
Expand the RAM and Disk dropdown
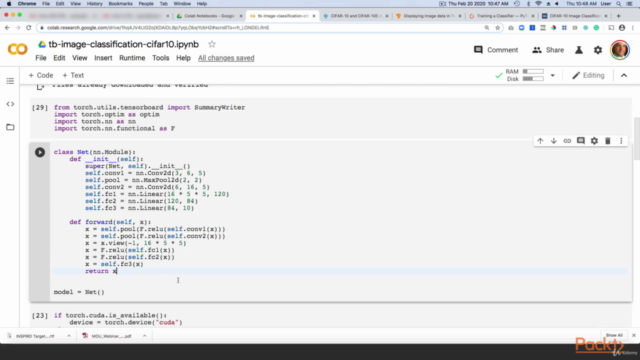(552, 76)
